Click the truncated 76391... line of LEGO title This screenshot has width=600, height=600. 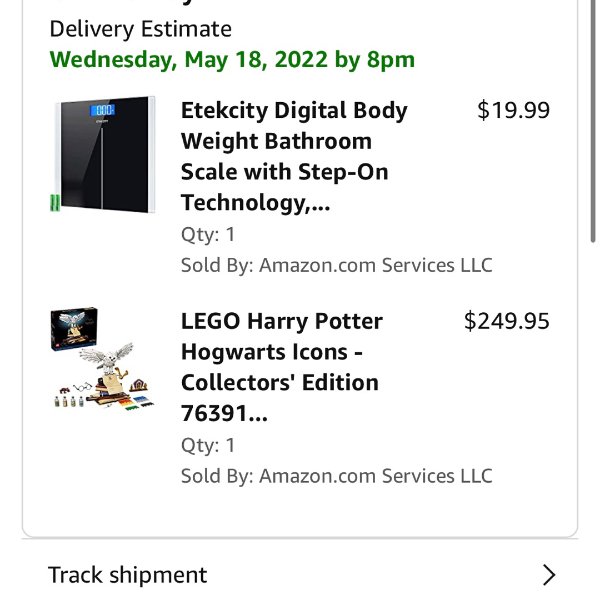click(x=224, y=413)
